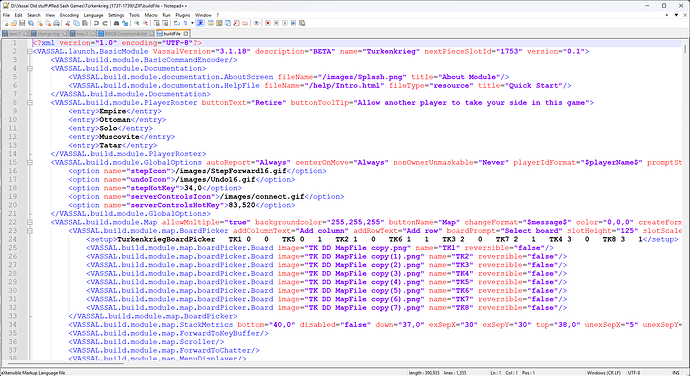This screenshot has width=690, height=376.
Task: Click the Copy toolbar icon
Action: [76, 23]
